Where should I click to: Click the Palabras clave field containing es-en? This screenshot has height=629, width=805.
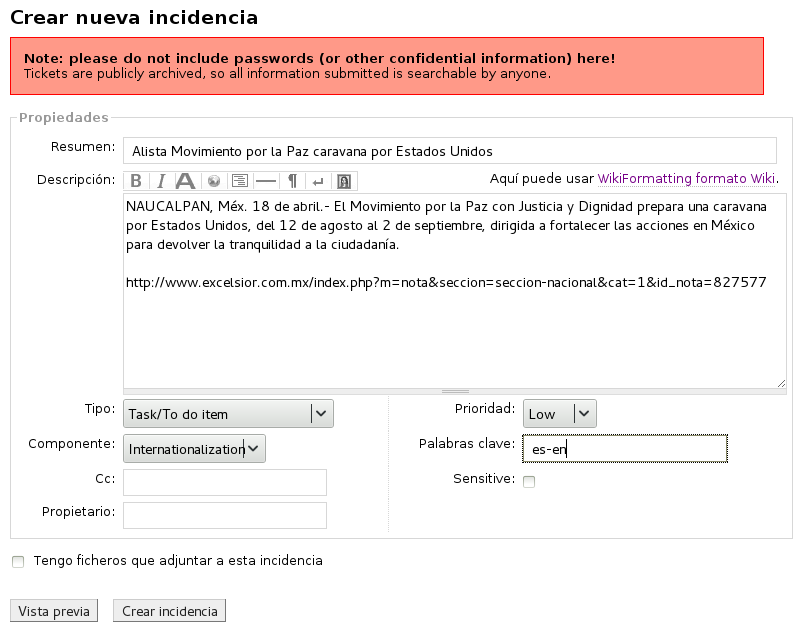pyautogui.click(x=625, y=449)
